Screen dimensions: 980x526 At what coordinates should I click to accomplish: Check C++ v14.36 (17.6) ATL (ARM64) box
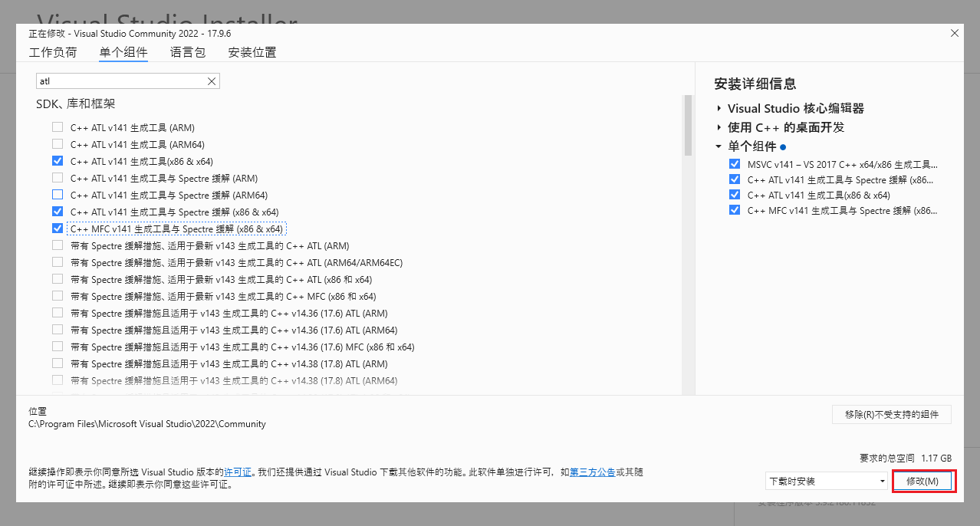click(x=58, y=330)
